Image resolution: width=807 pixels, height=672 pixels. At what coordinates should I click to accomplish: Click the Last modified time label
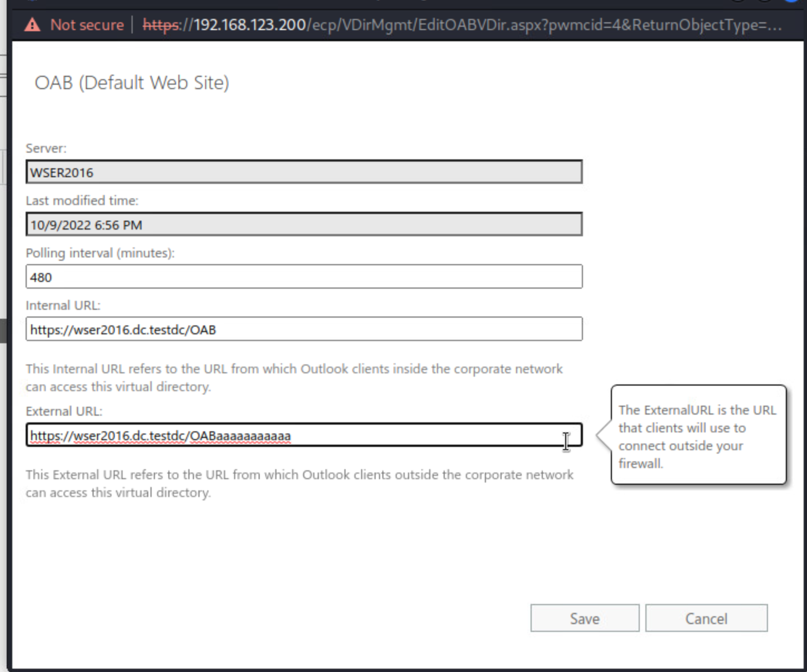(82, 201)
